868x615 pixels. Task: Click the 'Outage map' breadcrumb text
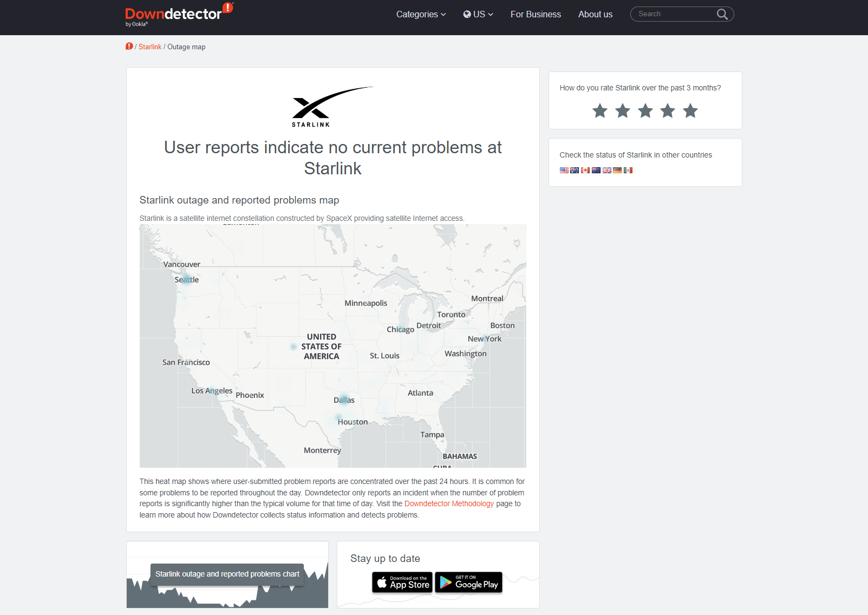click(x=186, y=47)
